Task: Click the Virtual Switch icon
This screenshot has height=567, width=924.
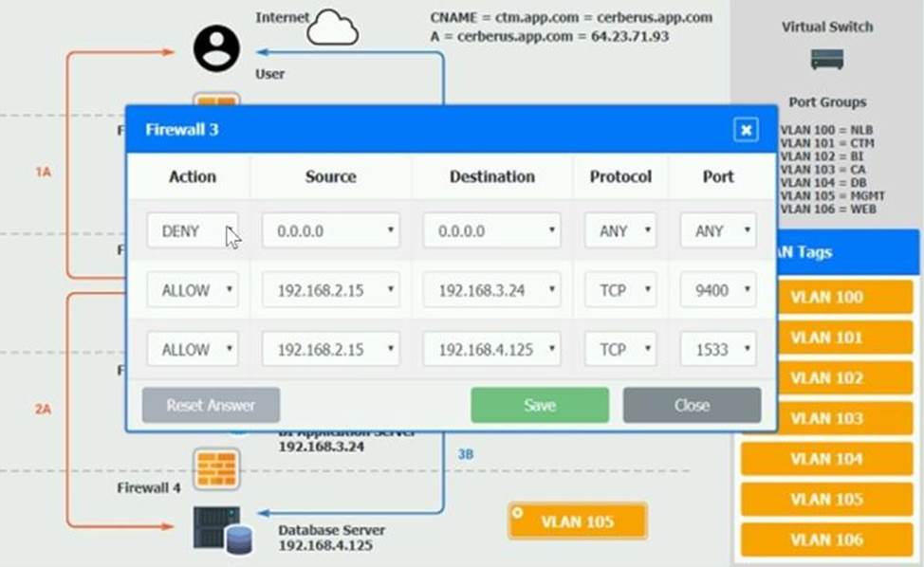Action: [826, 60]
